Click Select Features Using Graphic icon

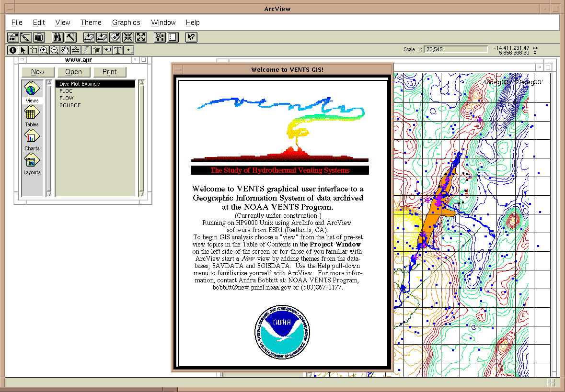(160, 37)
